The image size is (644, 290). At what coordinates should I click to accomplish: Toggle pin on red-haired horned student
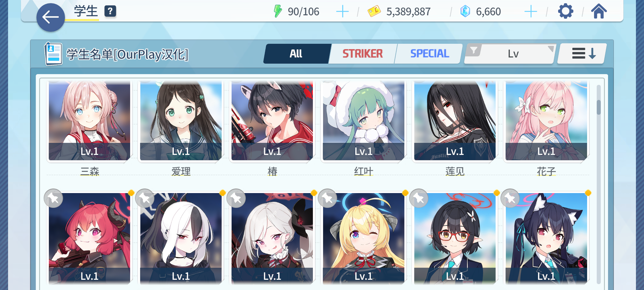pyautogui.click(x=53, y=198)
